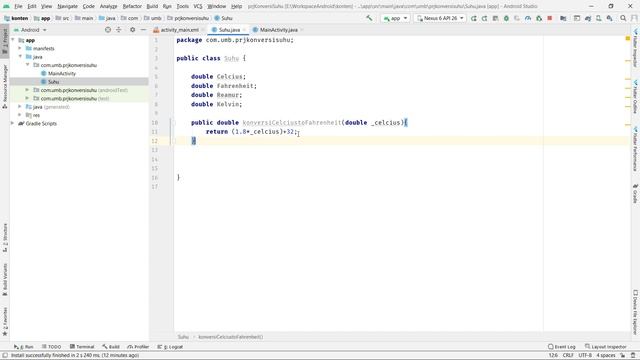Open Project panel settings gear

[132, 30]
